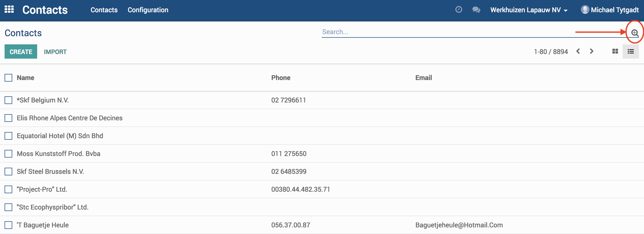Click phone number 00380.44.482.35.71

point(301,189)
